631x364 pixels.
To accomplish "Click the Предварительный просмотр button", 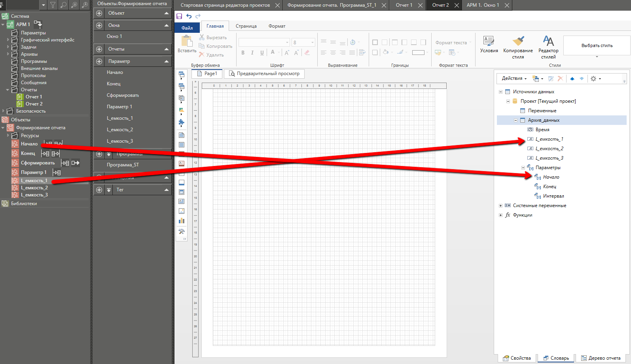I will pos(264,74).
